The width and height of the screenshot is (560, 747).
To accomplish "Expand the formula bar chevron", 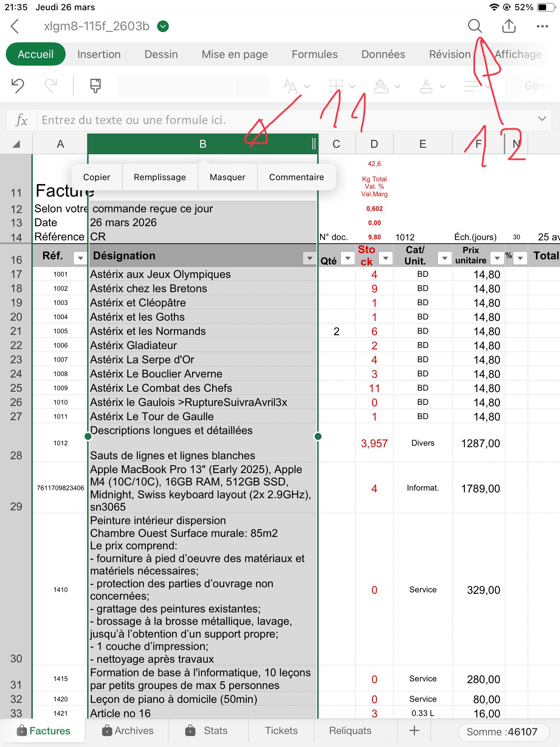I will click(542, 119).
